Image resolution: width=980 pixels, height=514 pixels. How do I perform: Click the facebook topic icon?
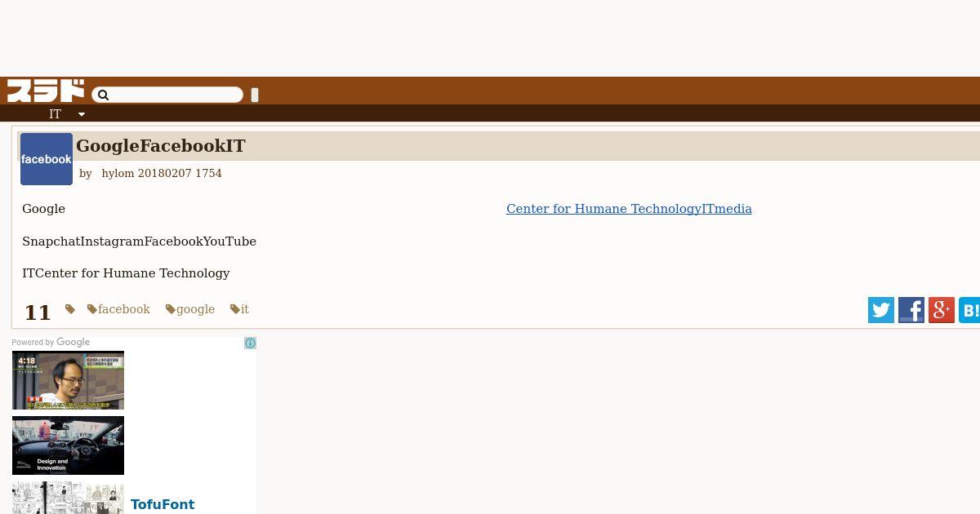[47, 159]
